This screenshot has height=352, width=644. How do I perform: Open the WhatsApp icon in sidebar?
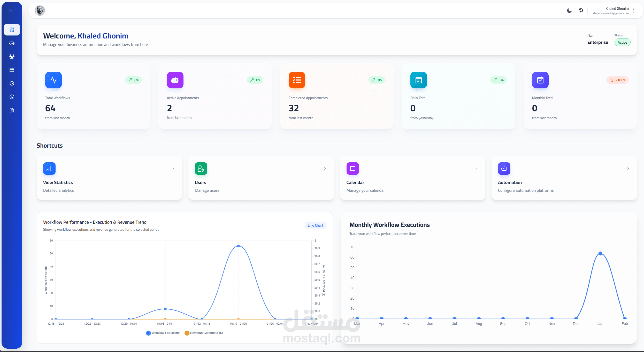(x=12, y=97)
